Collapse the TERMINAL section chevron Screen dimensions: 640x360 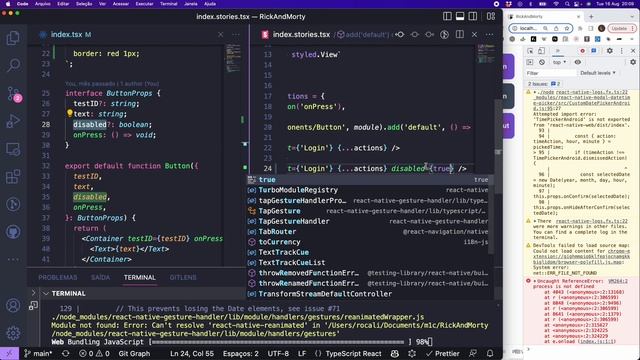pos(45,293)
